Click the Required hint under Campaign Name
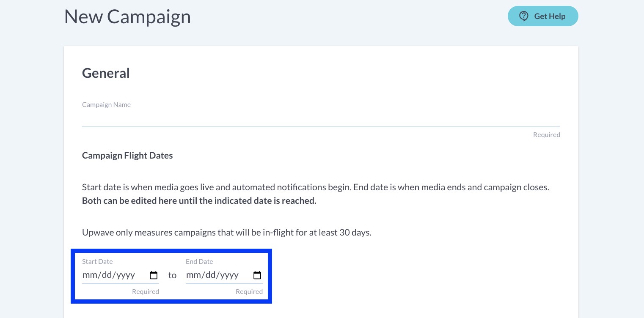The image size is (644, 318). (546, 134)
